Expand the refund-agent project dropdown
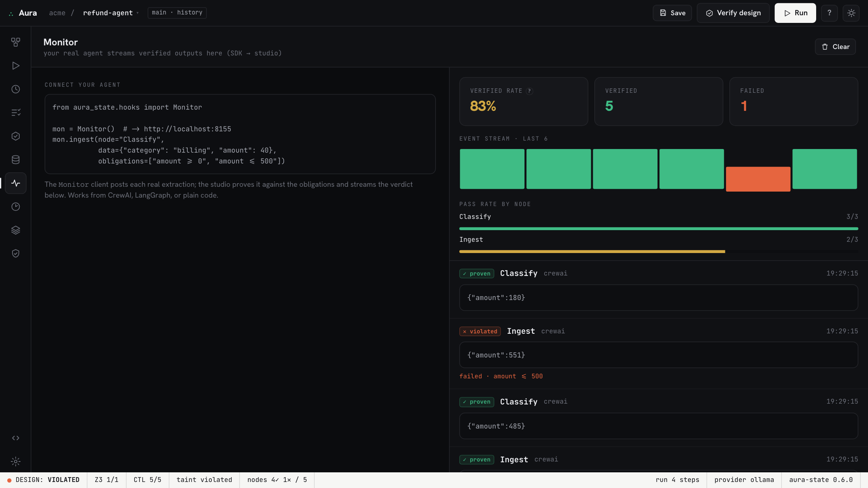 coord(111,13)
